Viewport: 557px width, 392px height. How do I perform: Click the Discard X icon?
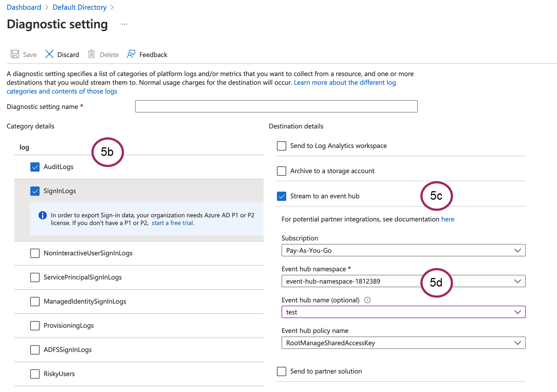click(x=49, y=54)
